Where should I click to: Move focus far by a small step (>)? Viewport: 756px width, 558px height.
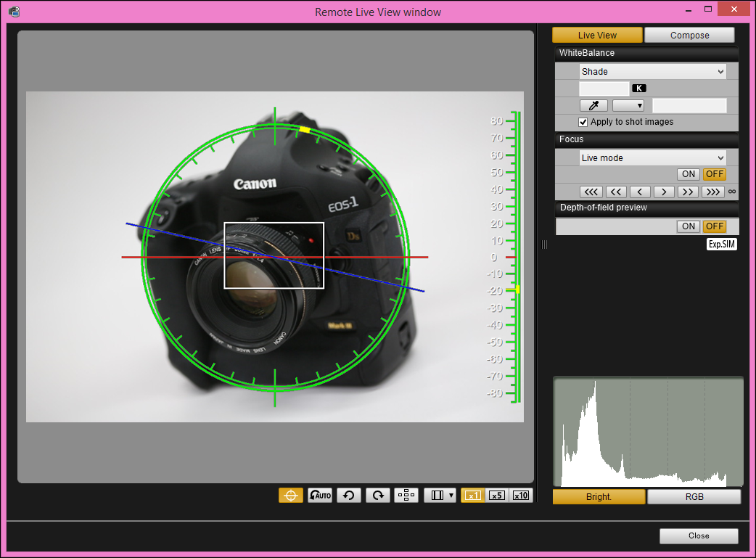click(664, 192)
